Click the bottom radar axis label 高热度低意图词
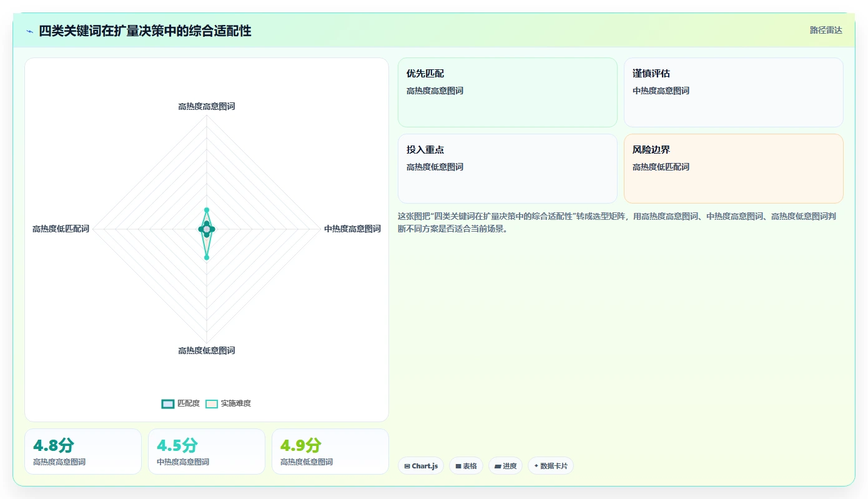 [x=207, y=350]
